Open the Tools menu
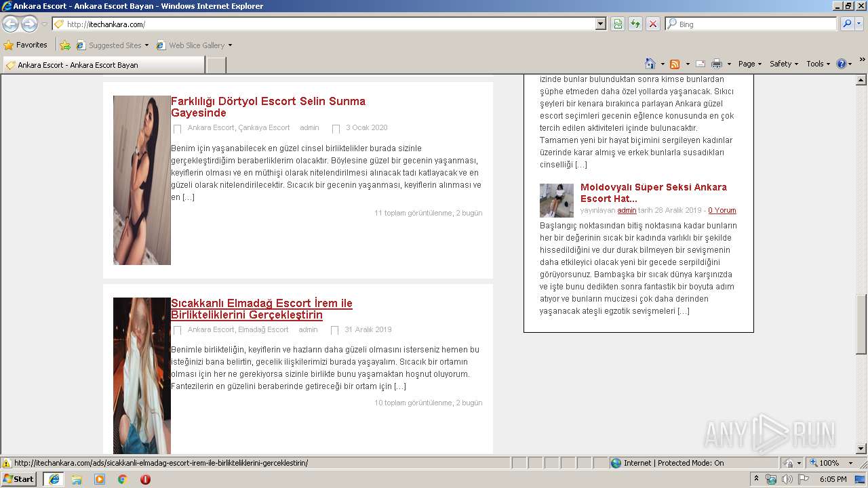The width and height of the screenshot is (868, 488). pos(818,64)
